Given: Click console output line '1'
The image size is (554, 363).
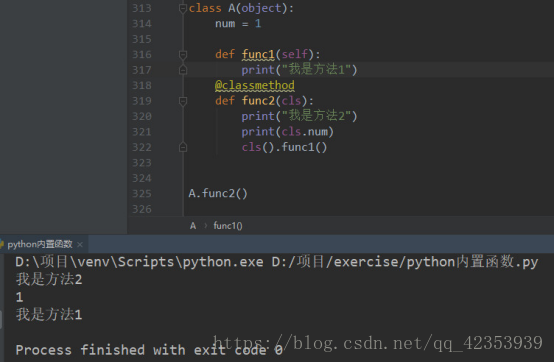Looking at the screenshot, I should (19, 297).
